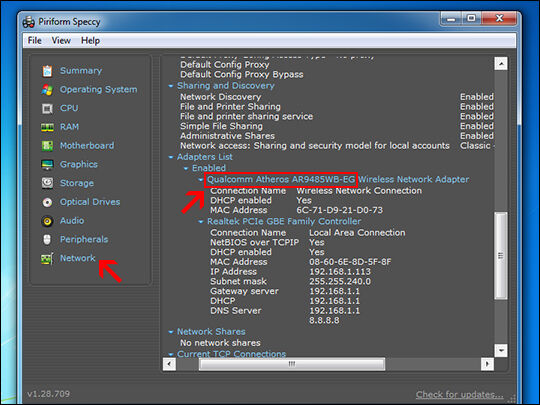540x405 pixels.
Task: Open the View menu
Action: coord(61,40)
